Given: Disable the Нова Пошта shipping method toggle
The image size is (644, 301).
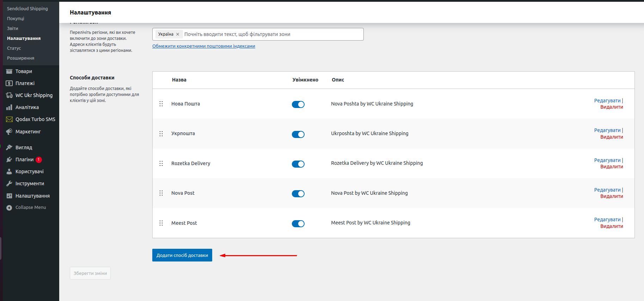Looking at the screenshot, I should [298, 104].
